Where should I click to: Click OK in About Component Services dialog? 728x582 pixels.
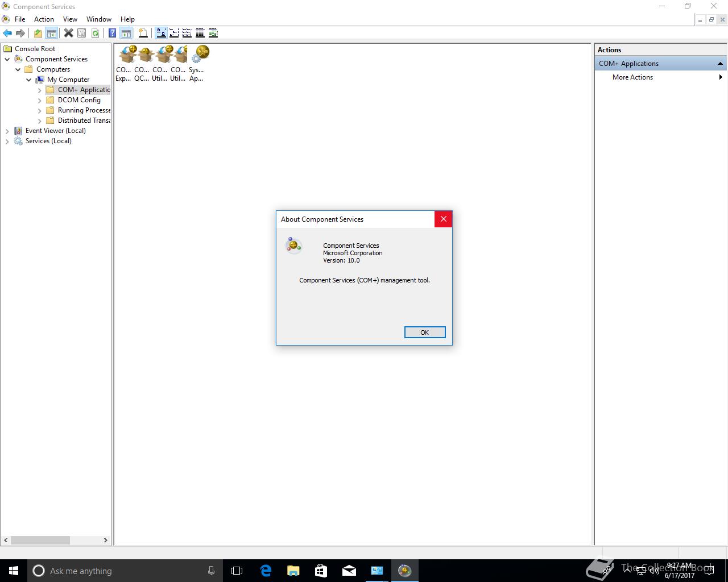click(x=425, y=332)
